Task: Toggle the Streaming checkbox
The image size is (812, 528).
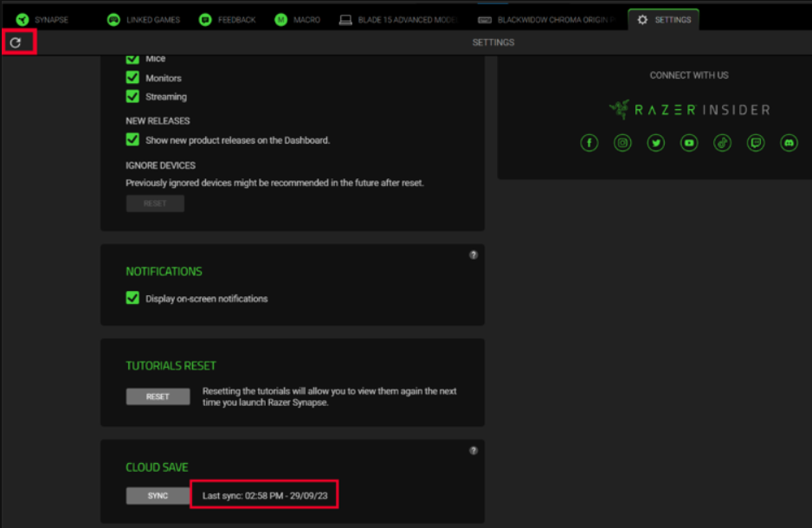Action: click(x=132, y=96)
